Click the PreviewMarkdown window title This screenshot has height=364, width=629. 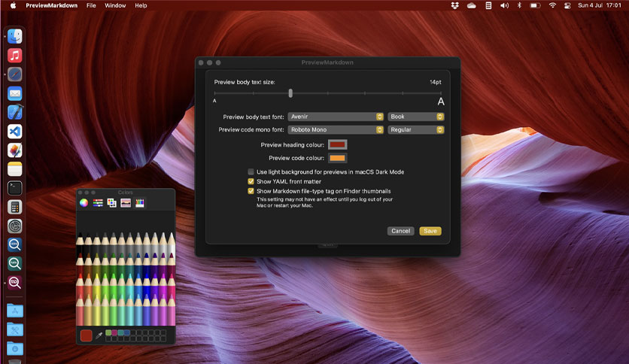327,62
